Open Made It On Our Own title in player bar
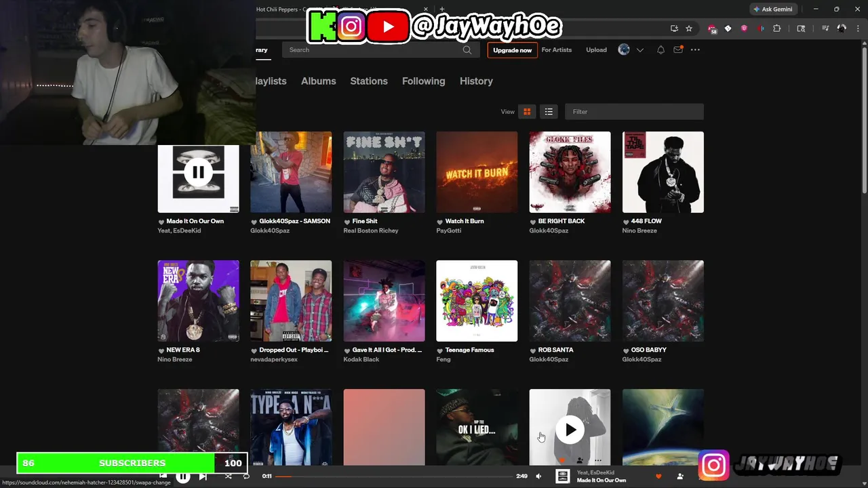868x488 pixels. pos(601,481)
